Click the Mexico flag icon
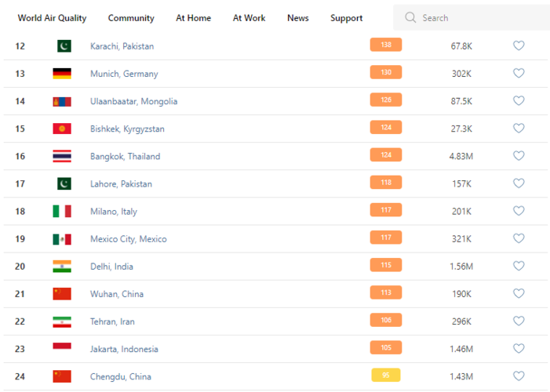This screenshot has height=392, width=550. tap(62, 239)
